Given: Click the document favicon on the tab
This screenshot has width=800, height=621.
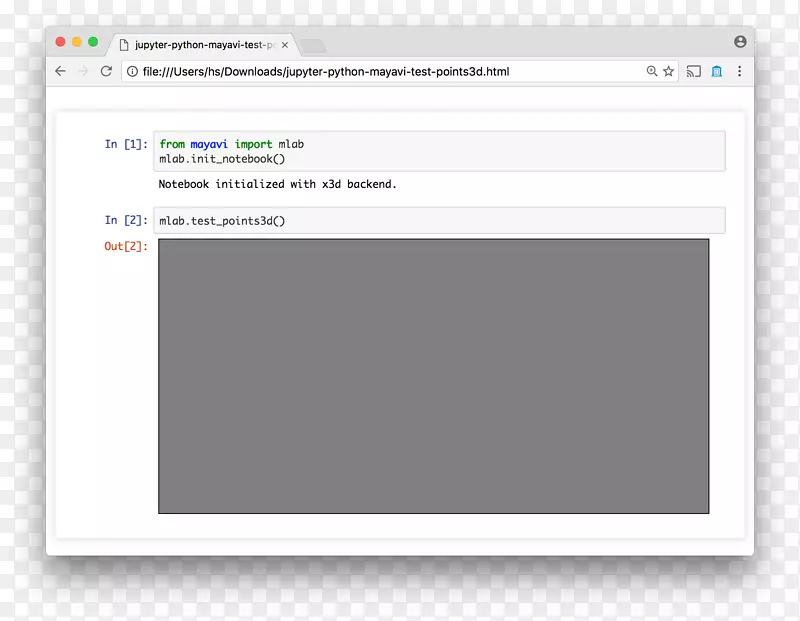Looking at the screenshot, I should [x=125, y=44].
